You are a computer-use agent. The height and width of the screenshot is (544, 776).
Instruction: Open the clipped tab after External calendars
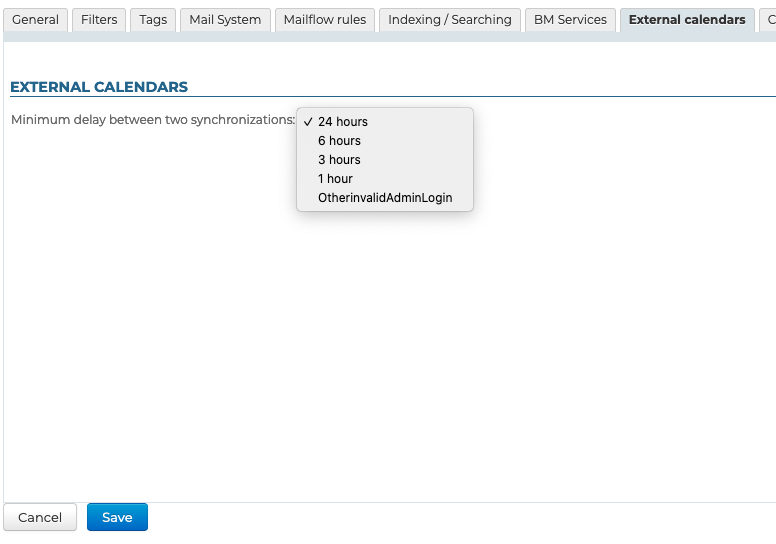point(769,20)
